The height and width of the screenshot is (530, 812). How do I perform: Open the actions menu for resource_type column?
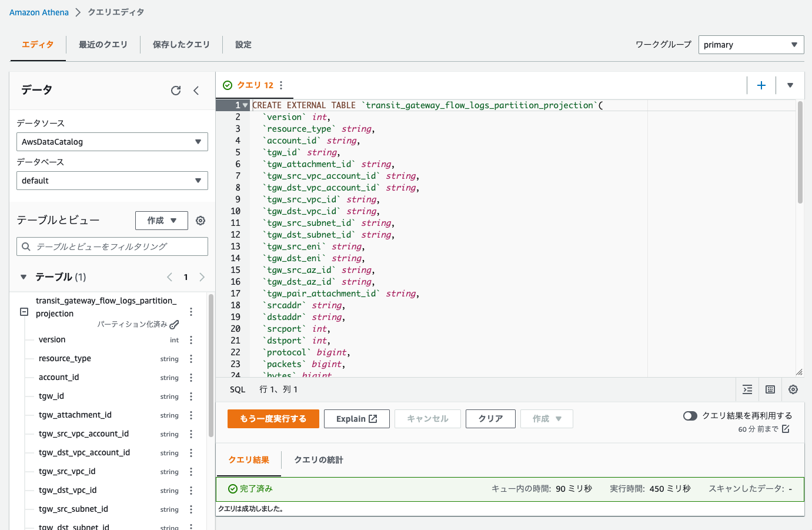pyautogui.click(x=191, y=359)
